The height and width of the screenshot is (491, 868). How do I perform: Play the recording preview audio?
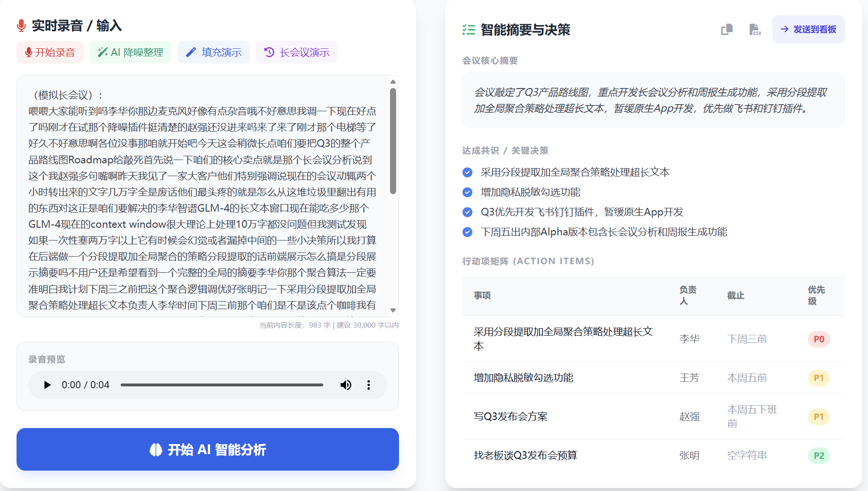point(47,385)
